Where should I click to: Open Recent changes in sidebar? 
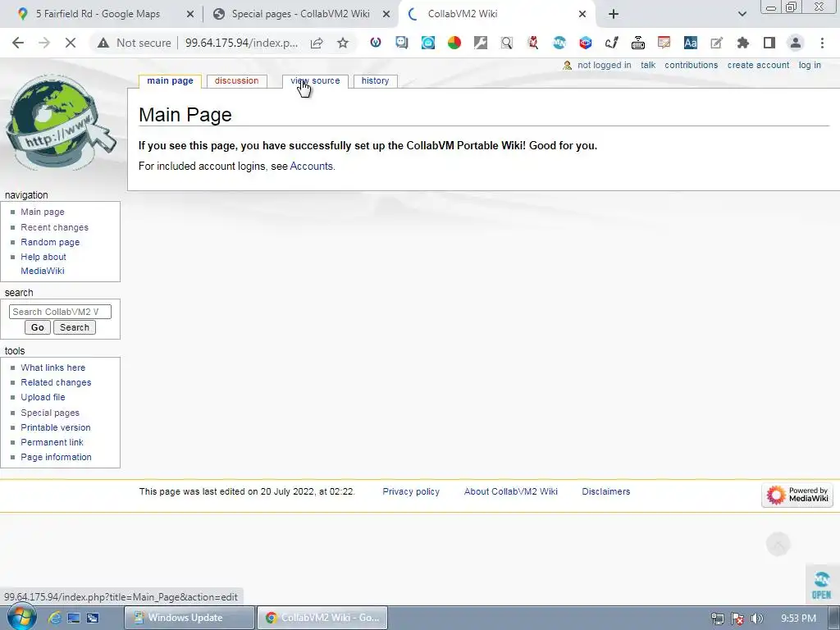pos(55,227)
